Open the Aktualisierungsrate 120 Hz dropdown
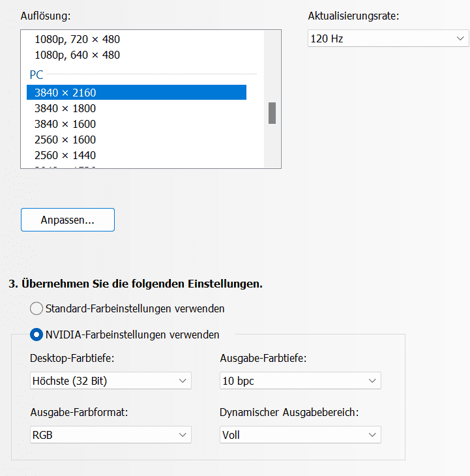470x476 pixels. pos(388,38)
